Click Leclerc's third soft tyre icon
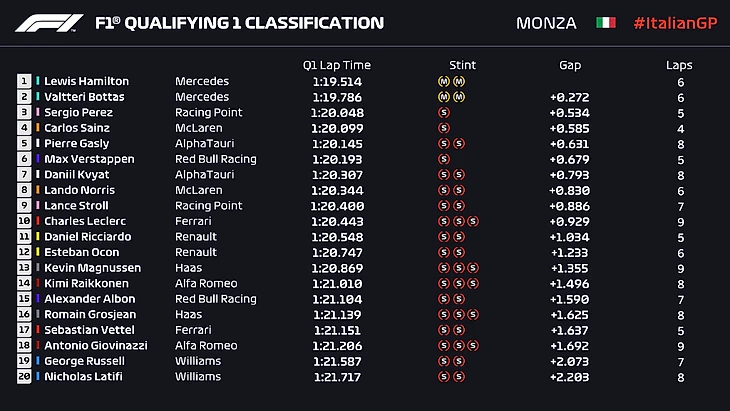 pos(473,221)
